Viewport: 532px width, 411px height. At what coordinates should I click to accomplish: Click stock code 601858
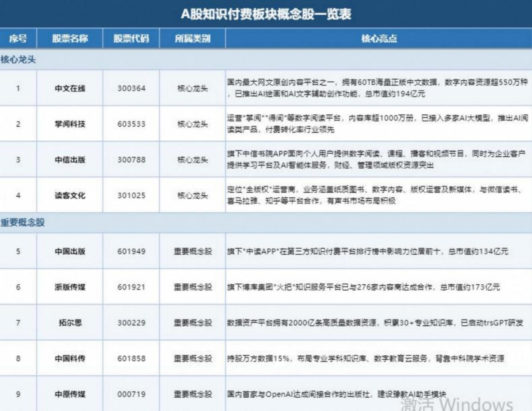click(132, 358)
